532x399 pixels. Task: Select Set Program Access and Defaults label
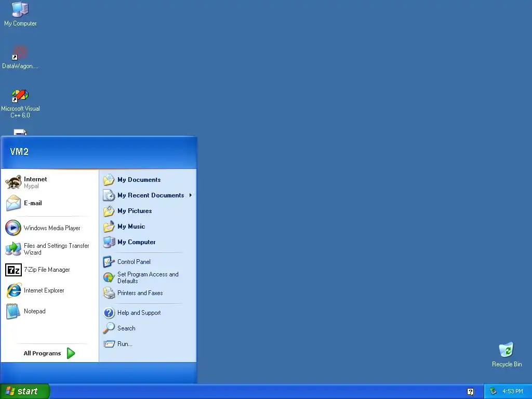pos(148,277)
